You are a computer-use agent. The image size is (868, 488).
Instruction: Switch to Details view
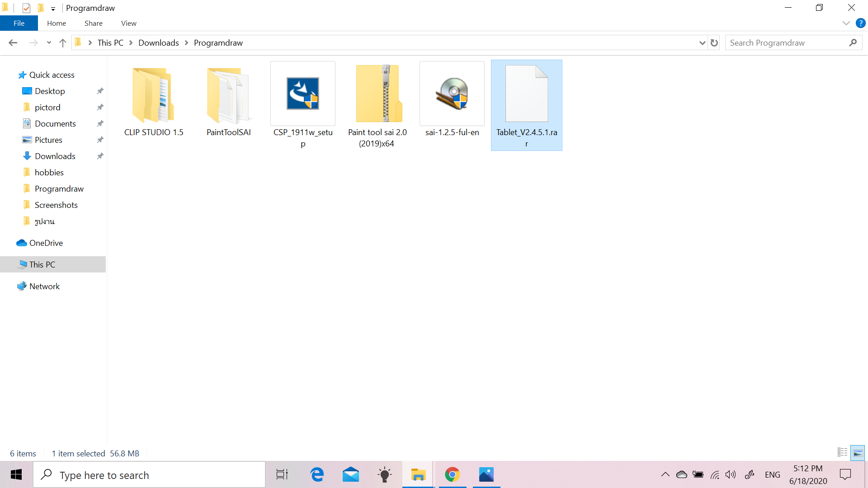(843, 452)
